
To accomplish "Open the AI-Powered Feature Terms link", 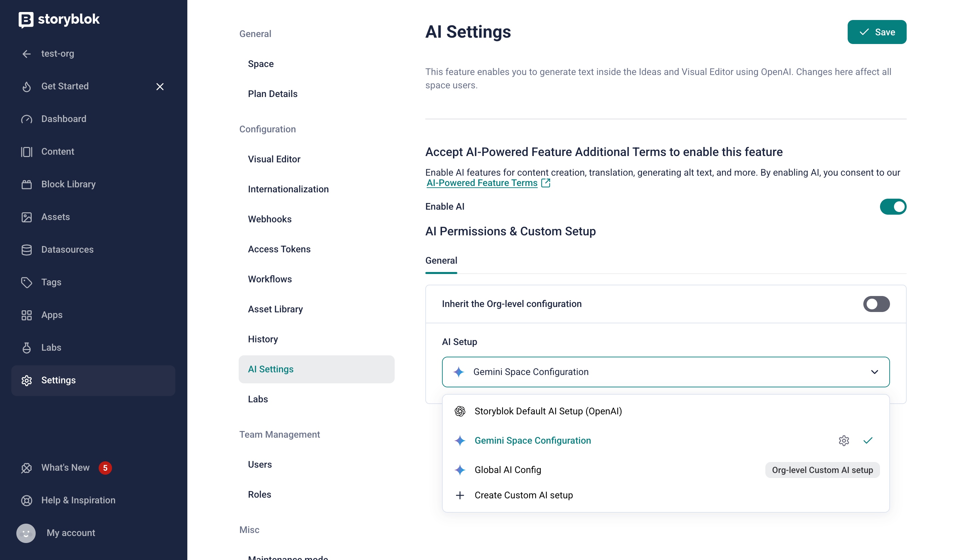I will (x=482, y=183).
